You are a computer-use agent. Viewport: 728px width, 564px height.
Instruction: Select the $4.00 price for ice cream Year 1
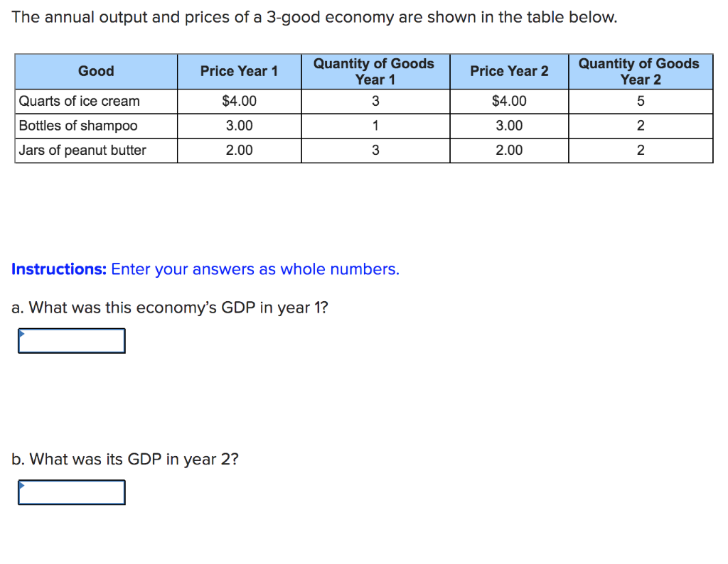click(239, 101)
